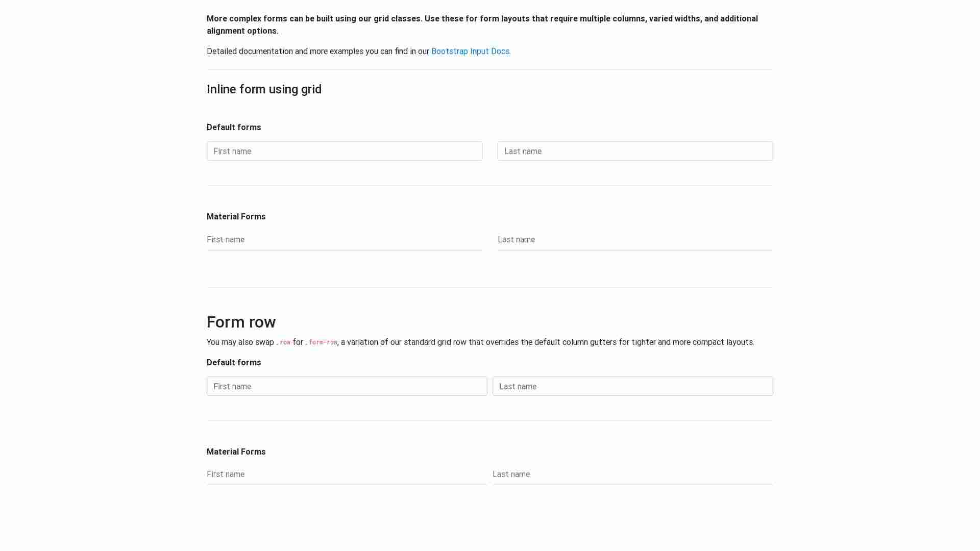The width and height of the screenshot is (980, 551).
Task: Click the form-row variation description text
Action: [x=546, y=342]
